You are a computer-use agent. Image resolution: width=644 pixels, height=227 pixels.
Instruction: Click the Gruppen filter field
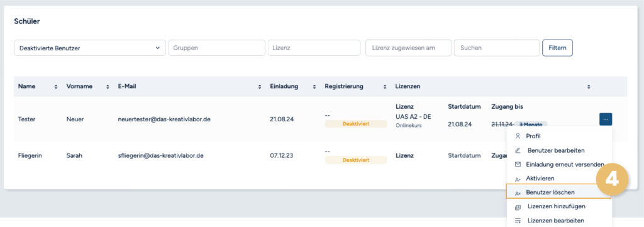(217, 48)
